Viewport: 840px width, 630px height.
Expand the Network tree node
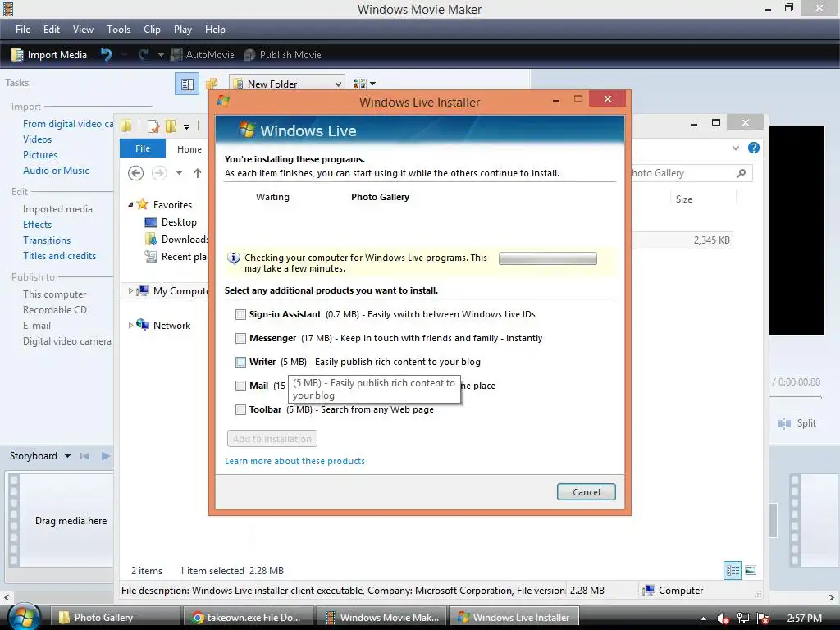[130, 325]
